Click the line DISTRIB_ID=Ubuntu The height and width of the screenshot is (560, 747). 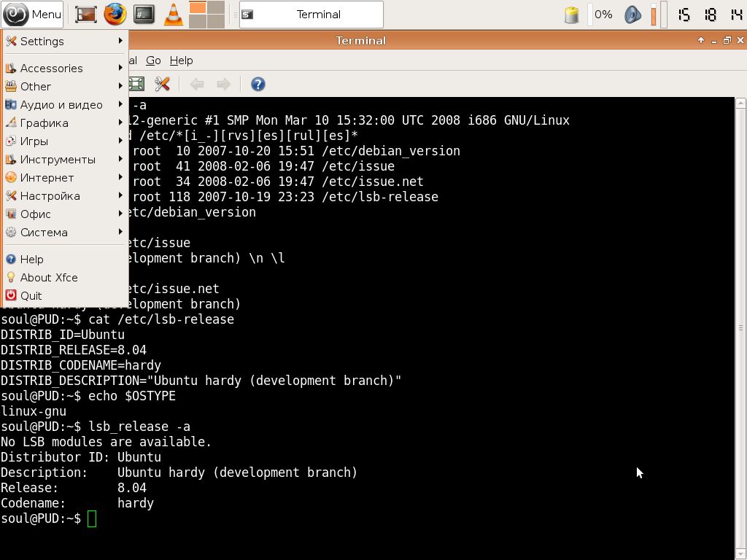click(x=63, y=335)
